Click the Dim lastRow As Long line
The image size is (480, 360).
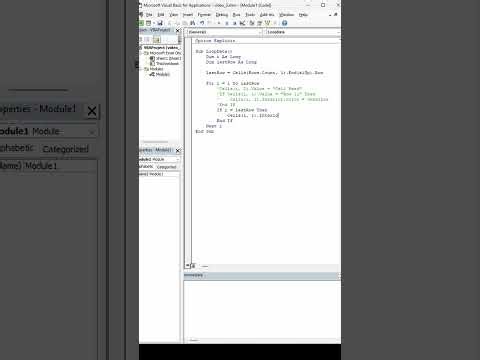[x=231, y=62]
